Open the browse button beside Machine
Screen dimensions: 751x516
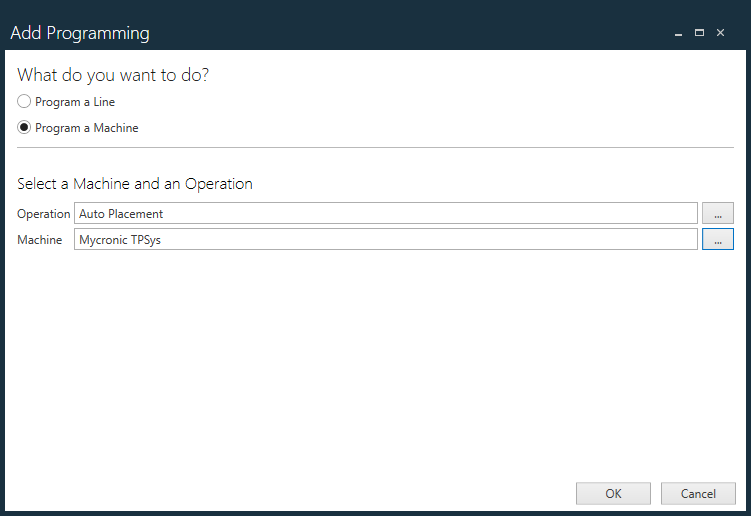pos(717,240)
